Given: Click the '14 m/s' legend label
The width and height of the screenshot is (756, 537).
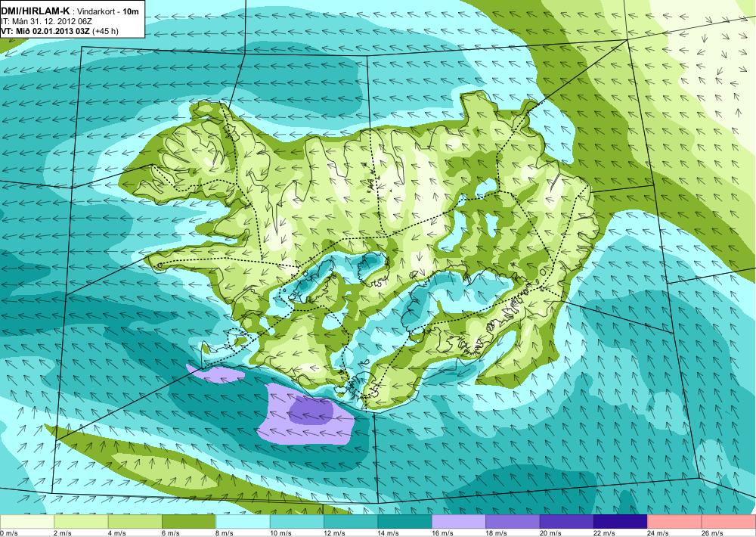Looking at the screenshot, I should pos(389,533).
